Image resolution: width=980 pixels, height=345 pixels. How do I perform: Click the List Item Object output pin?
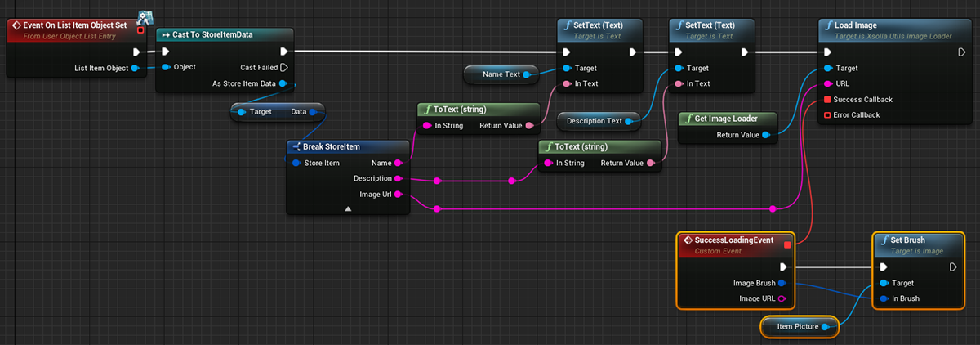click(136, 68)
